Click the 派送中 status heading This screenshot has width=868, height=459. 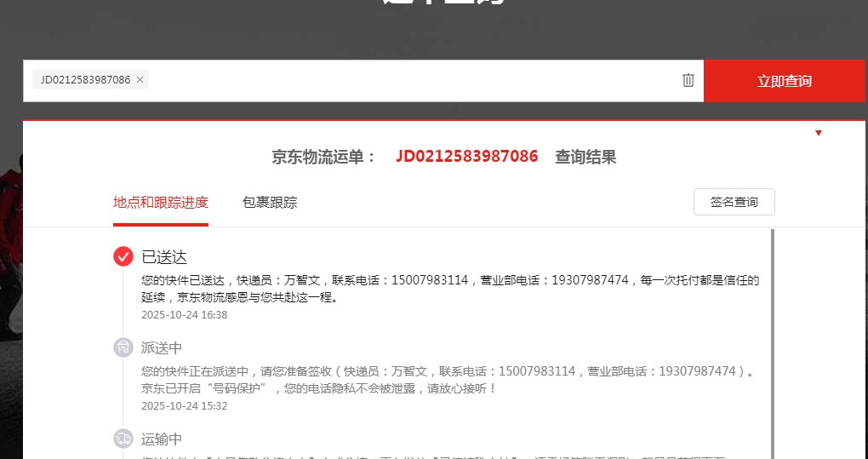click(x=162, y=347)
